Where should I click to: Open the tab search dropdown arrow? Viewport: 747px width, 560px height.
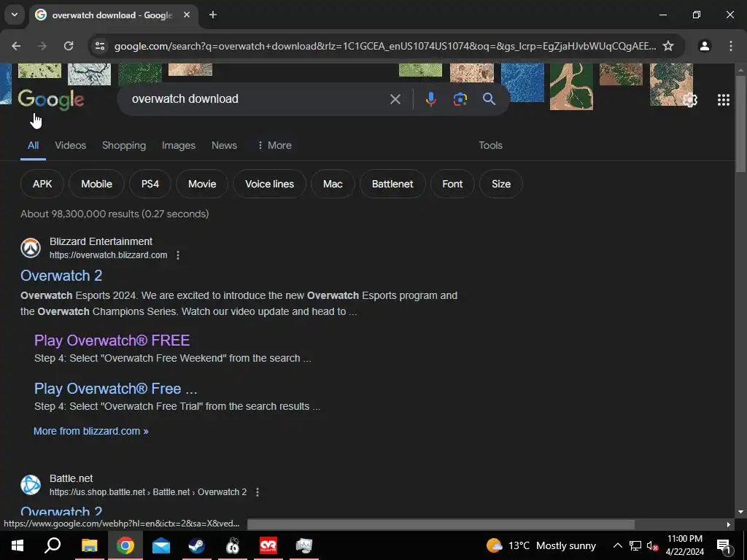(x=15, y=15)
